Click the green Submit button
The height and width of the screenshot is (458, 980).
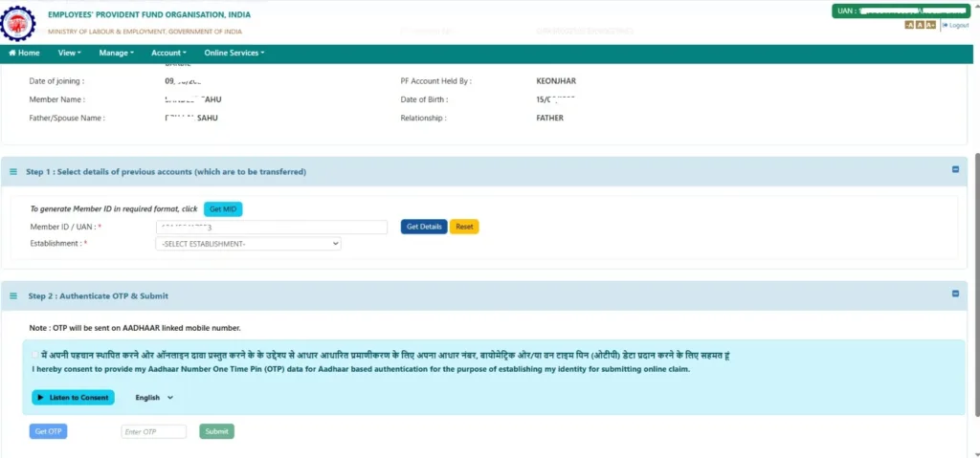[x=217, y=431]
